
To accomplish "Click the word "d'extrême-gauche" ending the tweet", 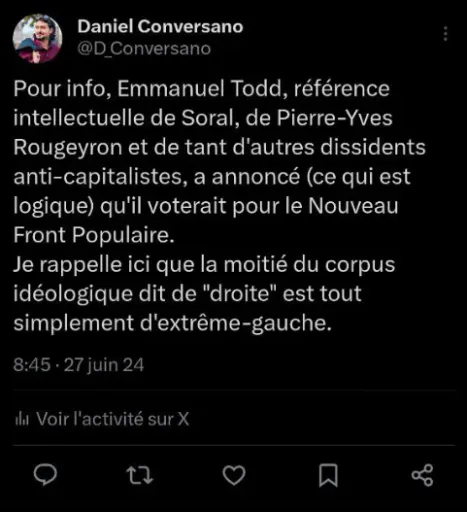I will click(x=236, y=323).
